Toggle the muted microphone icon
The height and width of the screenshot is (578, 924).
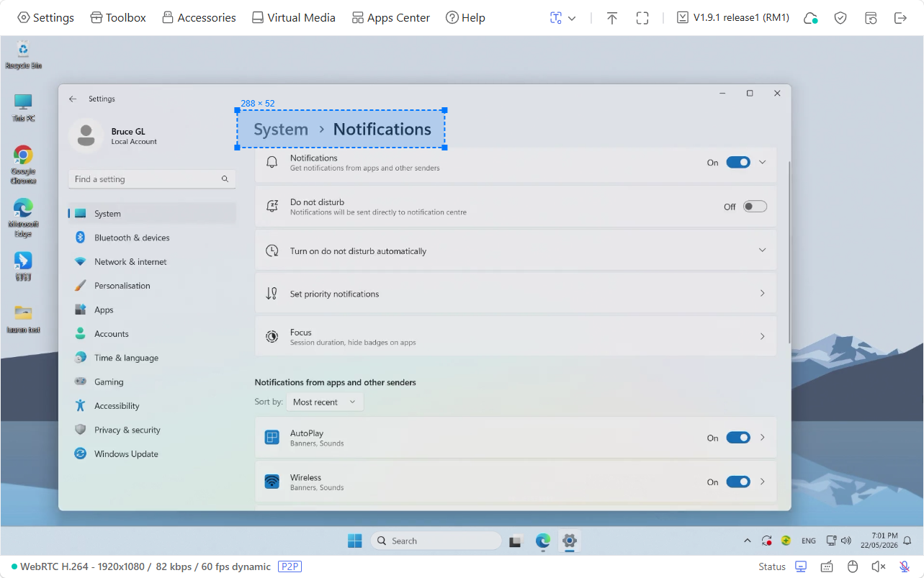coord(905,566)
